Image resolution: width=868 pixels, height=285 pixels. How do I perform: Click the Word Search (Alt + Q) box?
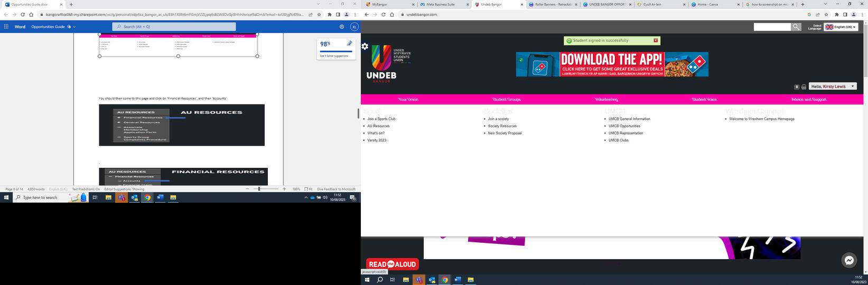point(174,26)
